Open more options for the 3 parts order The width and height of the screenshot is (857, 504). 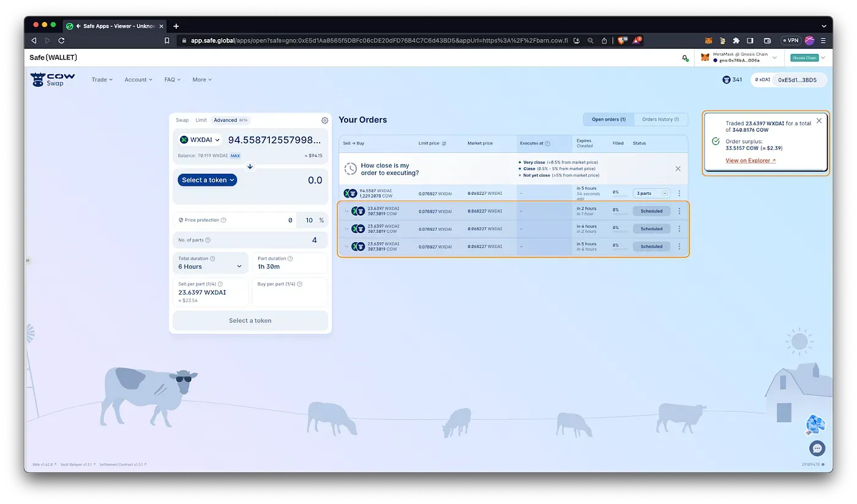[x=679, y=193]
